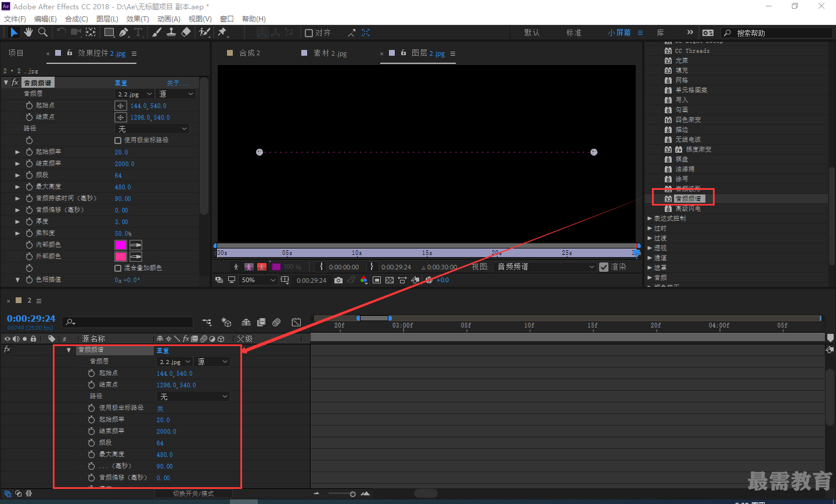This screenshot has height=504, width=836.
Task: Click the 内部颜色 magenta swatch
Action: coord(121,245)
